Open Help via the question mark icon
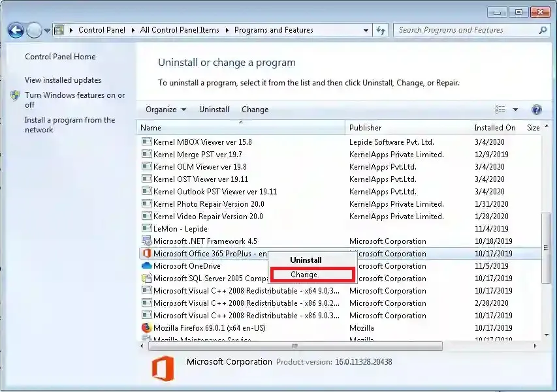The image size is (557, 392). coord(535,109)
